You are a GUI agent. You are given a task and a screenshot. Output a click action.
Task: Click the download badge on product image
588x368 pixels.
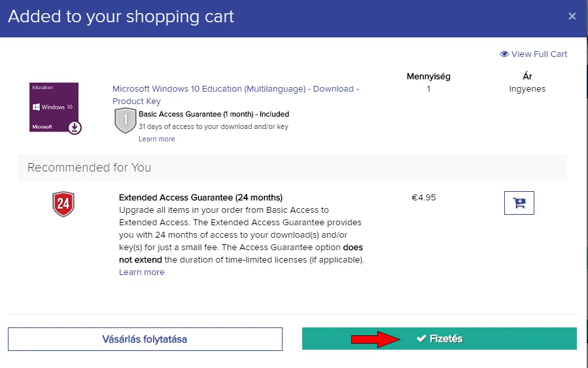(x=75, y=127)
